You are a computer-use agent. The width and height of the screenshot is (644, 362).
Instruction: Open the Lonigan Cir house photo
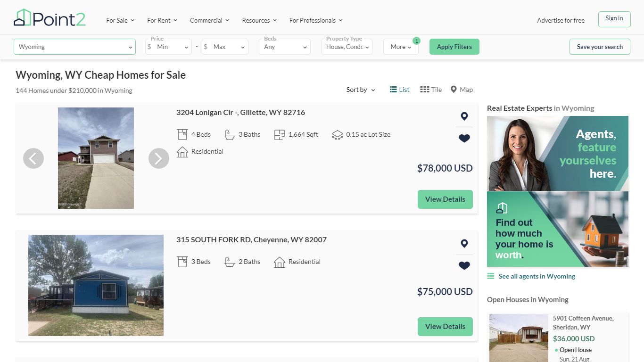[96, 158]
